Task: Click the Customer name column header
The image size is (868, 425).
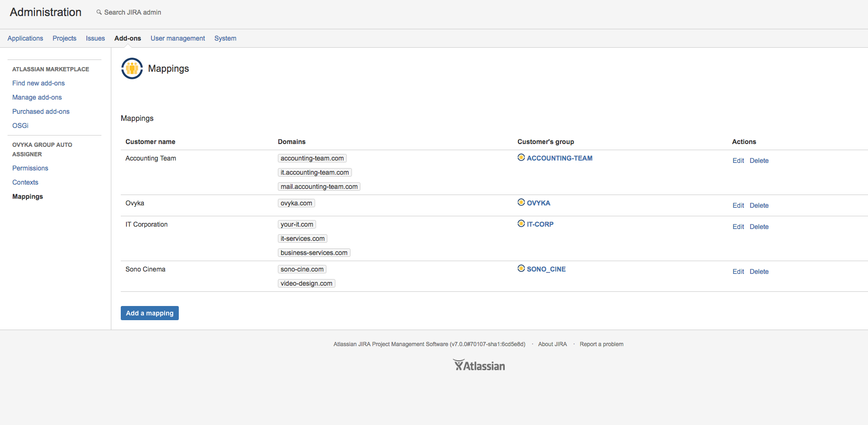Action: tap(150, 142)
